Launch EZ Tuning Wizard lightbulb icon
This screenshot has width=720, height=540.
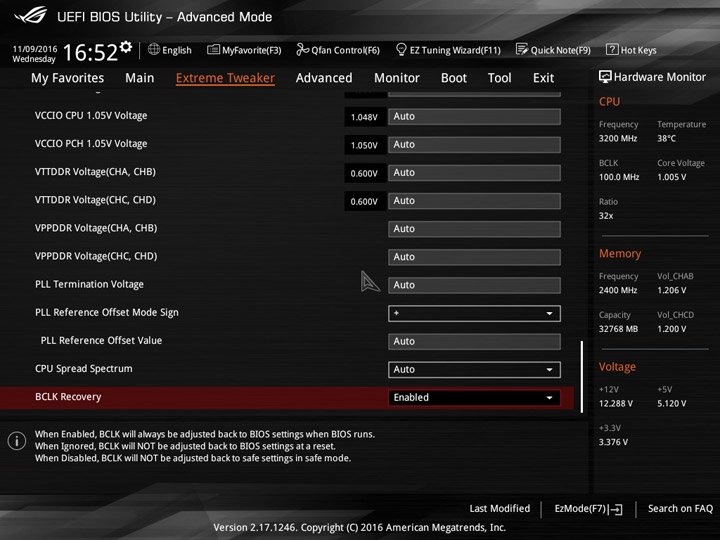point(401,49)
